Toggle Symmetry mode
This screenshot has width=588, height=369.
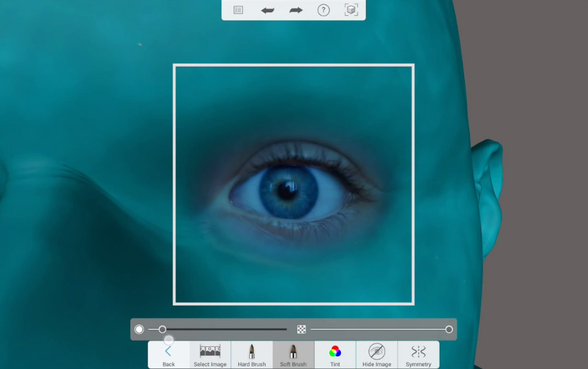pyautogui.click(x=418, y=355)
